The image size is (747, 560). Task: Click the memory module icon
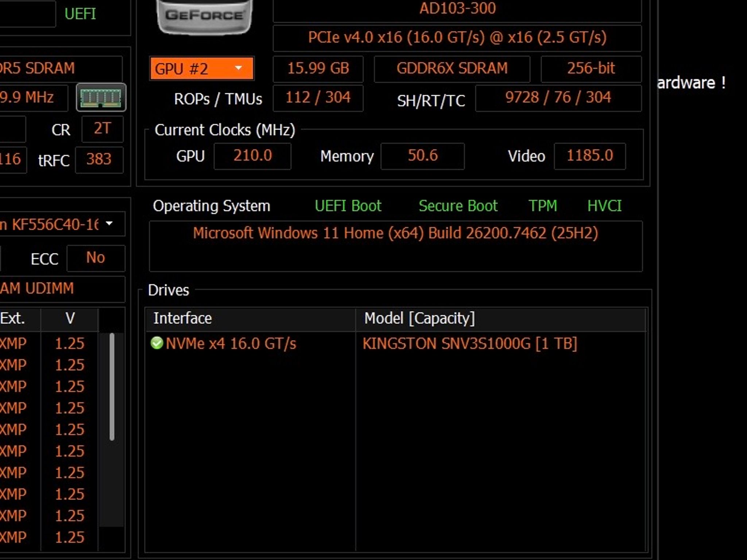[x=101, y=97]
